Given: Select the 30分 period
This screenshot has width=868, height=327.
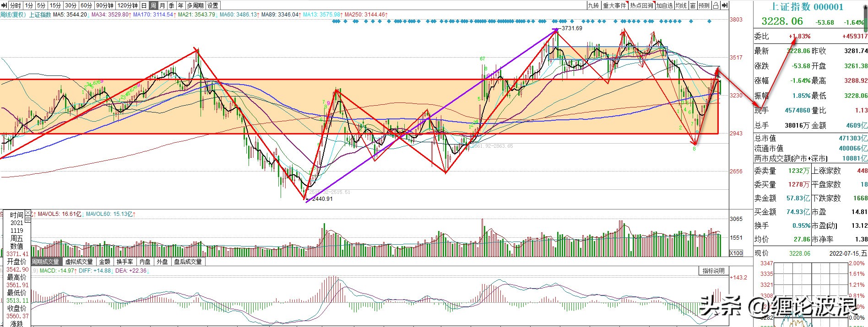Looking at the screenshot, I should 71,5.
